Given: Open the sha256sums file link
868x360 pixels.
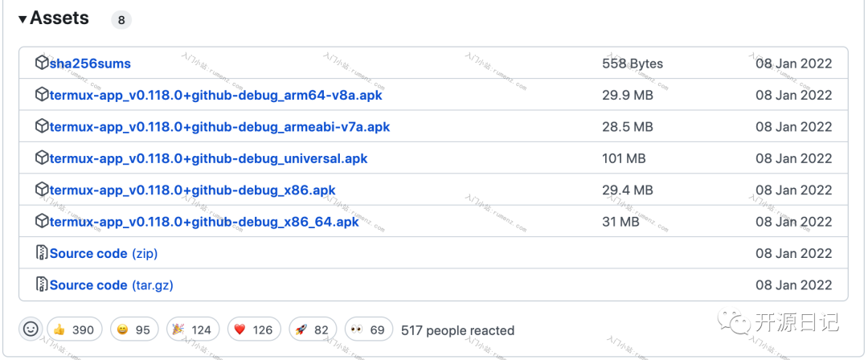Looking at the screenshot, I should (90, 63).
